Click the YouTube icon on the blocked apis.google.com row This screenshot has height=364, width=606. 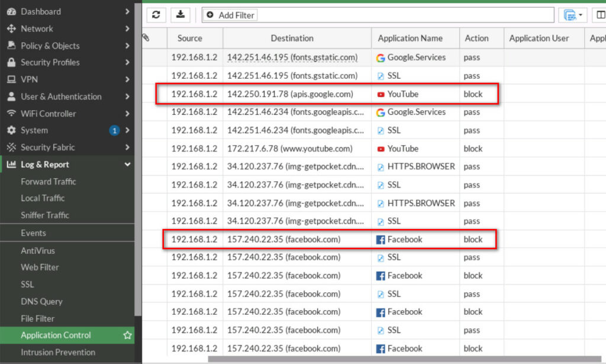click(x=382, y=94)
